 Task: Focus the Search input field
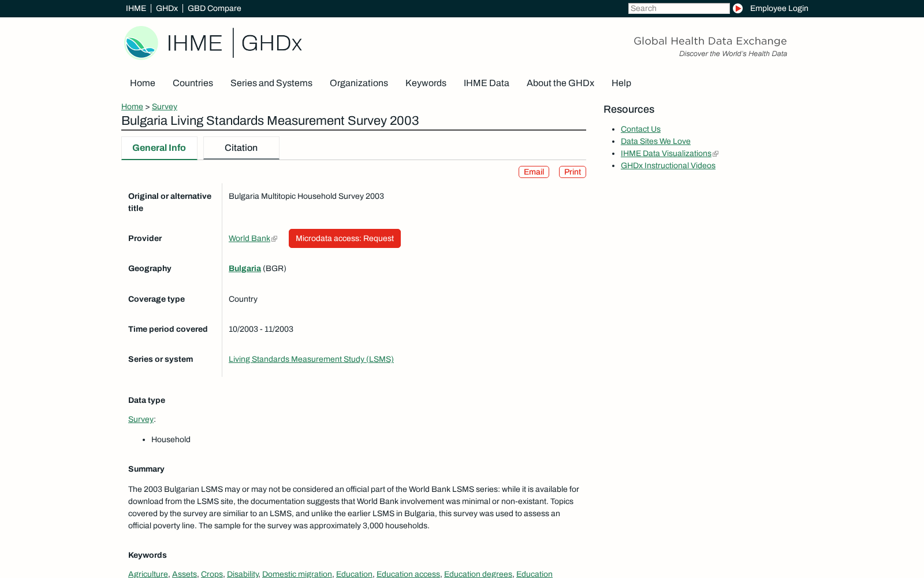click(679, 8)
